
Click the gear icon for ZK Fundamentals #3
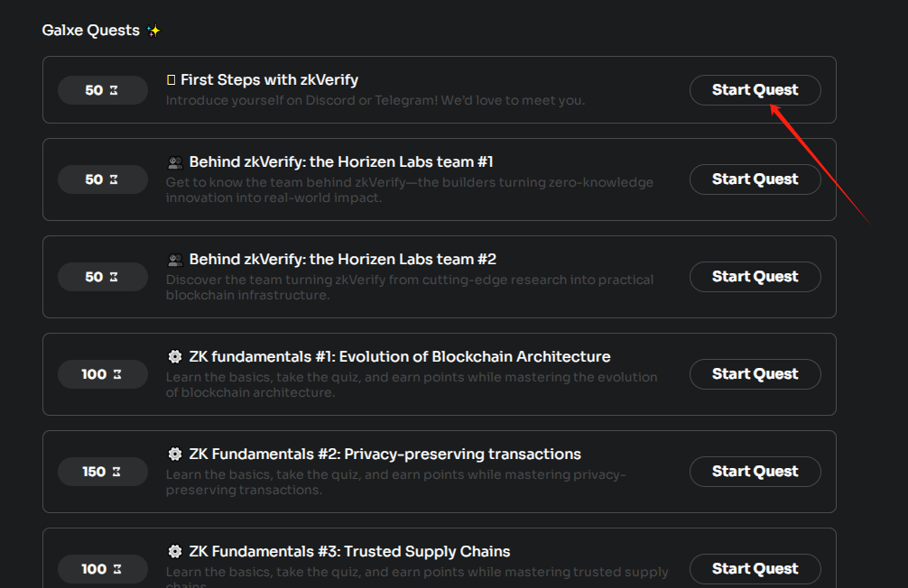pos(175,551)
